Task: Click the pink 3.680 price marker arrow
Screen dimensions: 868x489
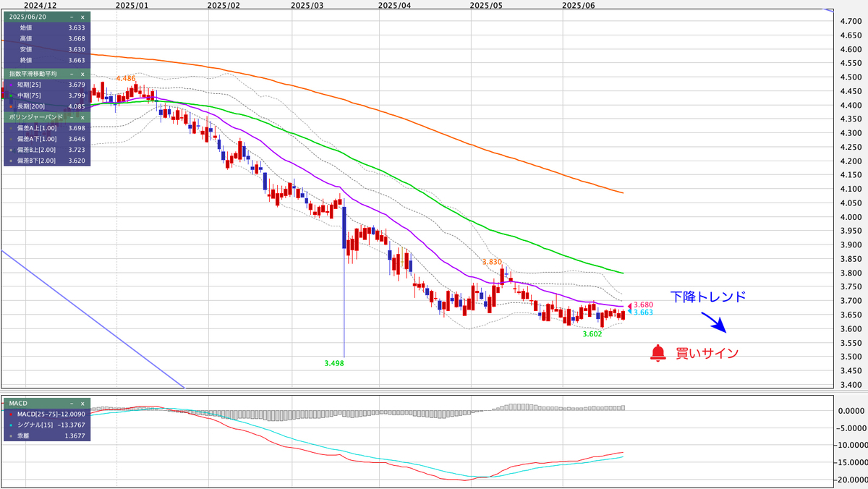Action: point(629,305)
